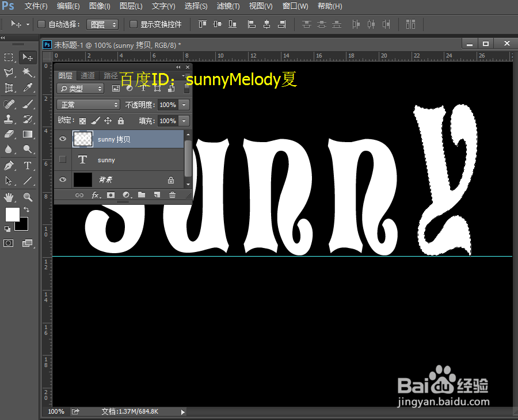This screenshot has width=518, height=420.
Task: Select the Move tool in toolbox
Action: click(28, 57)
